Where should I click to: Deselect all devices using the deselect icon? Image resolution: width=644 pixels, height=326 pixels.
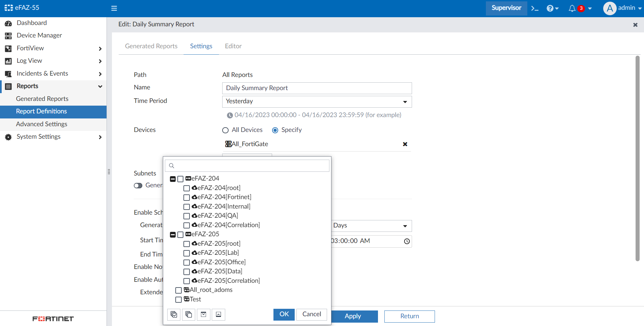pos(188,314)
